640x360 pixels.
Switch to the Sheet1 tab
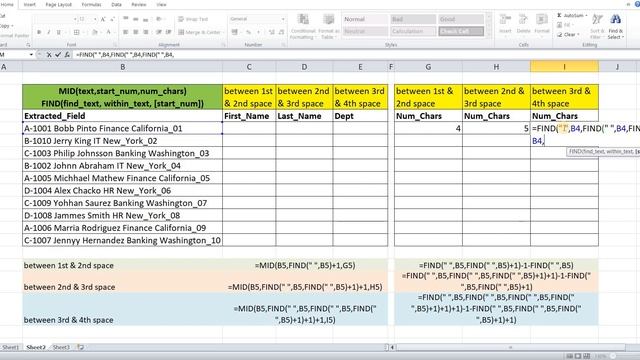(10, 347)
